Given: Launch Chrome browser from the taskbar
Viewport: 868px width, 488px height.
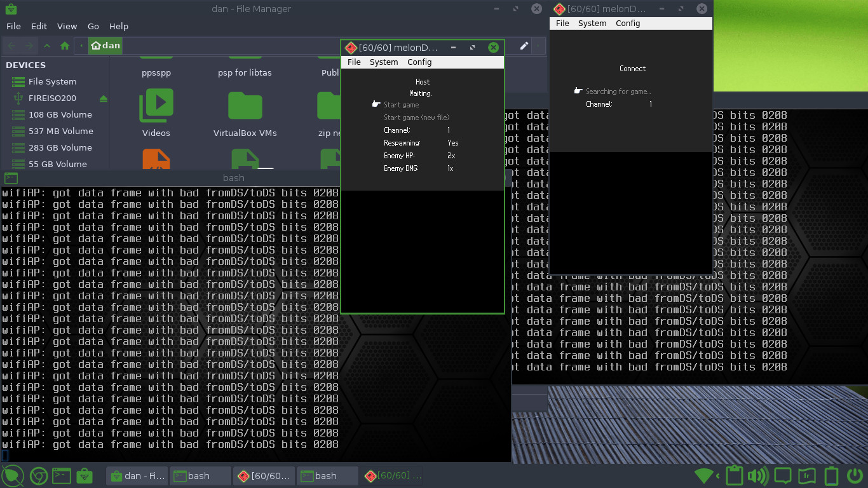Looking at the screenshot, I should [x=38, y=476].
